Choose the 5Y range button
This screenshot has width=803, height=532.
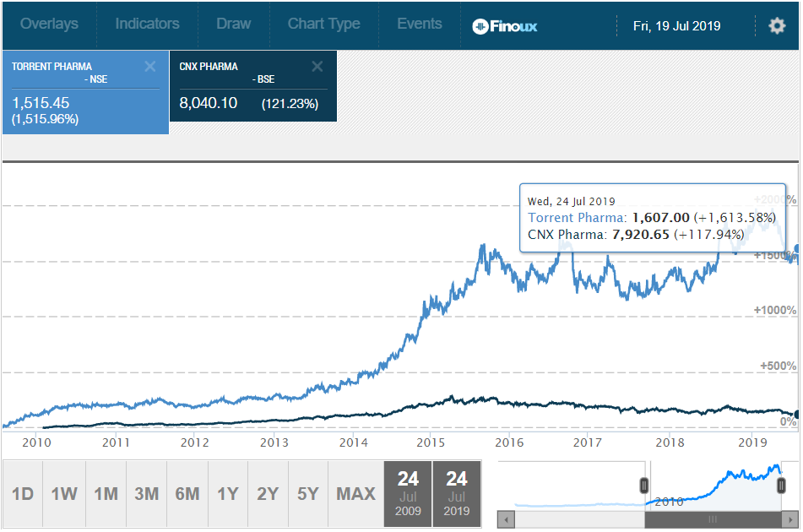[307, 493]
